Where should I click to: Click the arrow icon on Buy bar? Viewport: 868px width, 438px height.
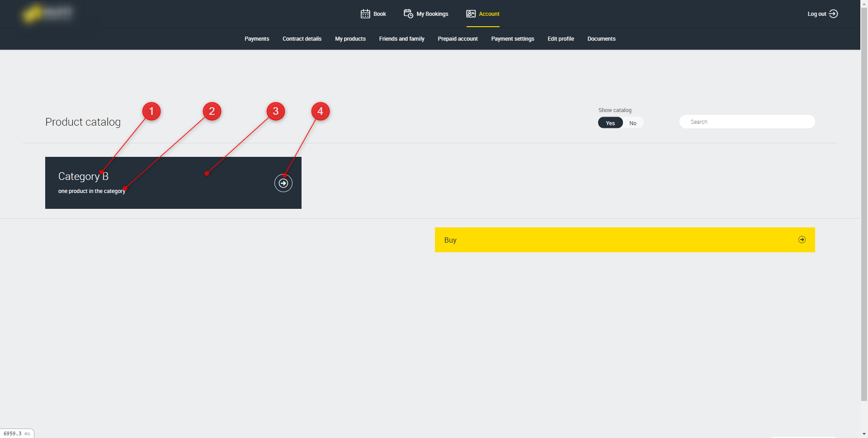pos(802,240)
